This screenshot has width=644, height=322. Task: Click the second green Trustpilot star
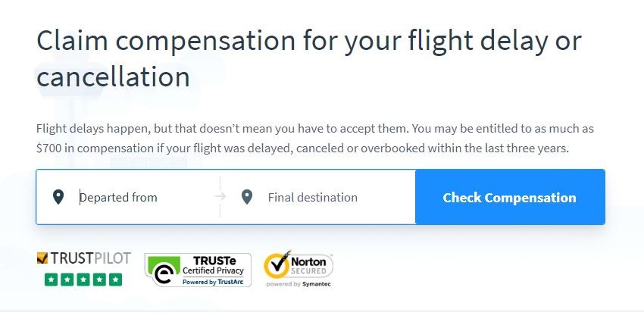click(67, 280)
